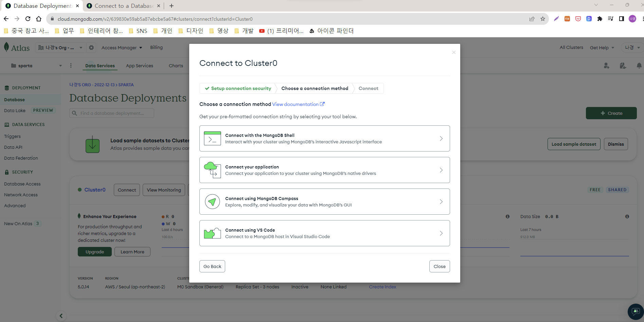This screenshot has width=644, height=322.
Task: Open the All Clusters link
Action: tap(571, 47)
